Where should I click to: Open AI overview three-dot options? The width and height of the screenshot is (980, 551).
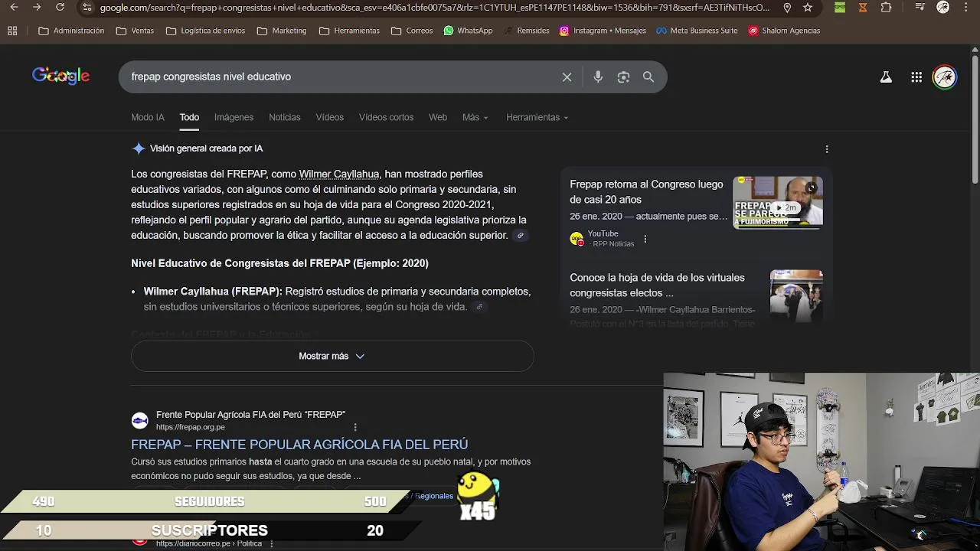click(827, 149)
